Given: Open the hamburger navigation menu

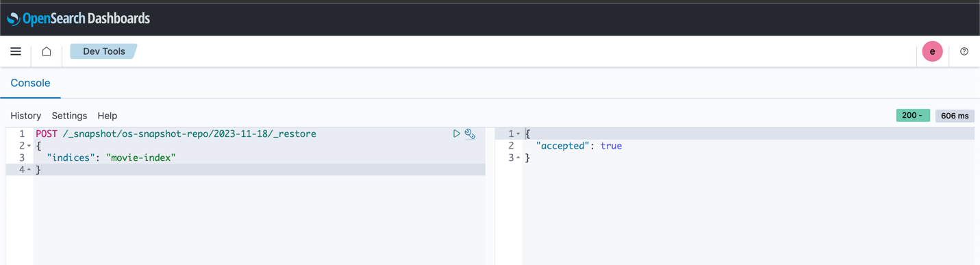Looking at the screenshot, I should pyautogui.click(x=16, y=51).
